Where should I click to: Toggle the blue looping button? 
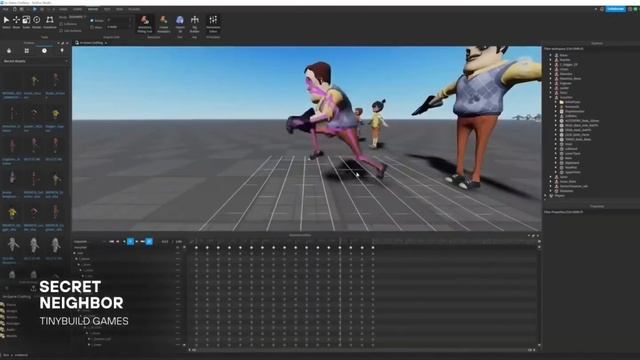coord(149,242)
